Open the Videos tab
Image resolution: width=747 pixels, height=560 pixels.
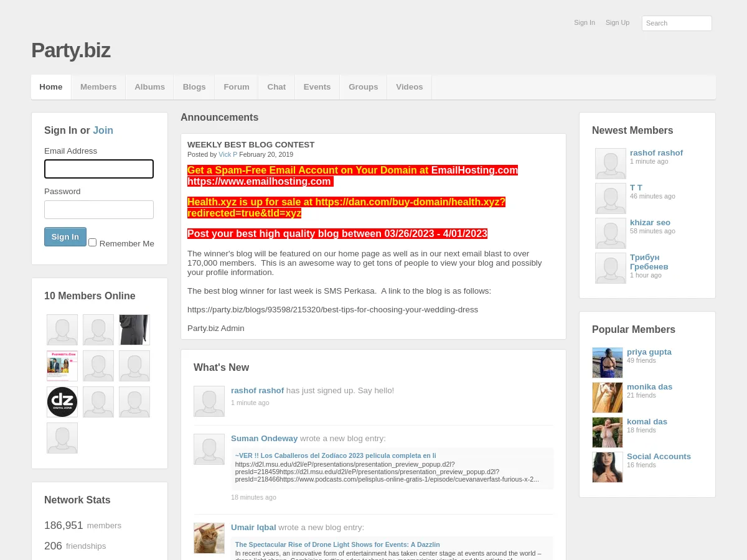tap(409, 87)
